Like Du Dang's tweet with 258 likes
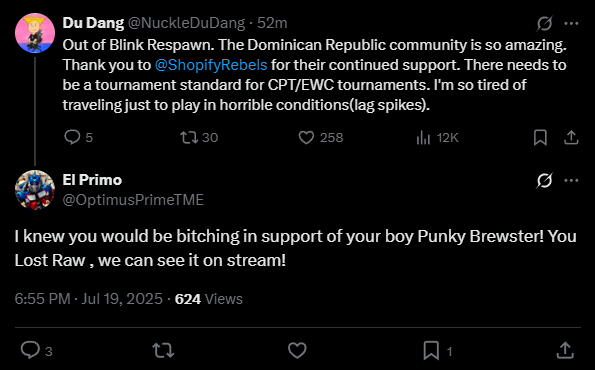595x370 pixels. (321, 137)
